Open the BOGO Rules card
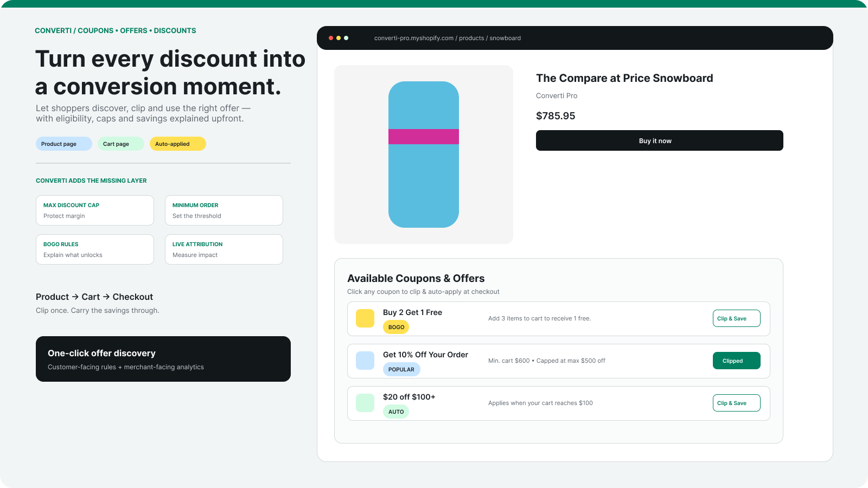 [95, 249]
